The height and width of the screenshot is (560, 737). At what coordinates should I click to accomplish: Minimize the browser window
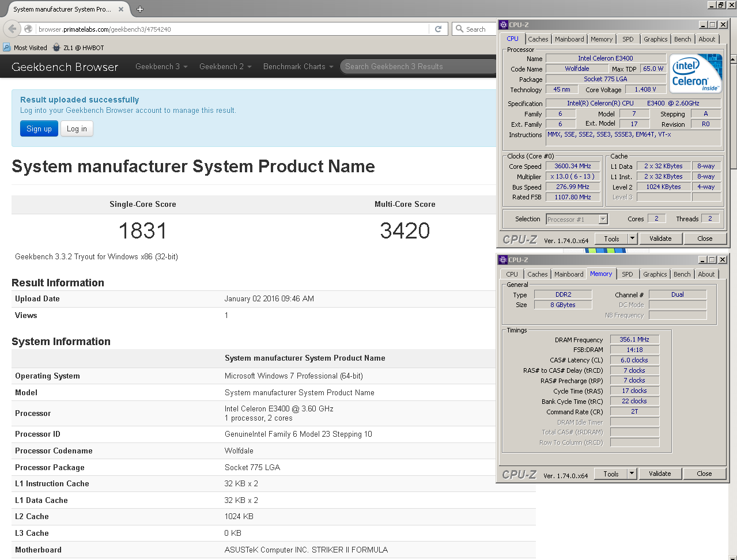coord(712,5)
